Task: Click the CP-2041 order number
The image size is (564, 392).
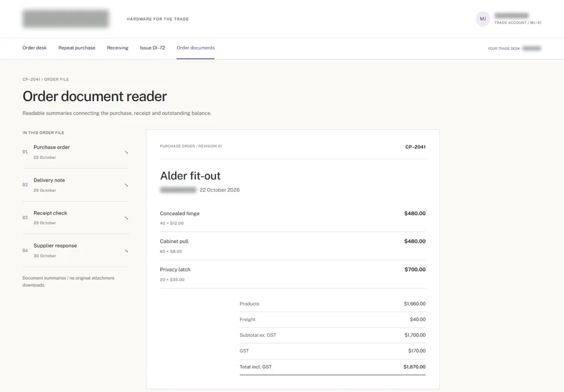Action: [x=415, y=147]
